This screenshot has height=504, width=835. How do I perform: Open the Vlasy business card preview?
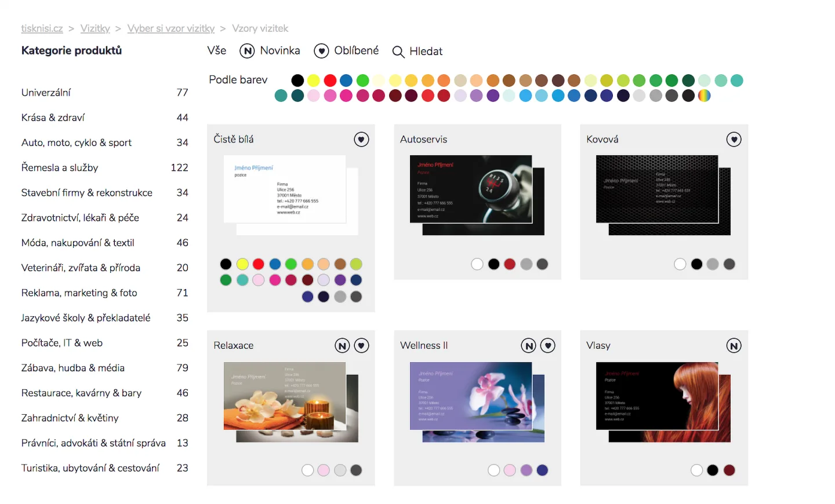tap(663, 402)
